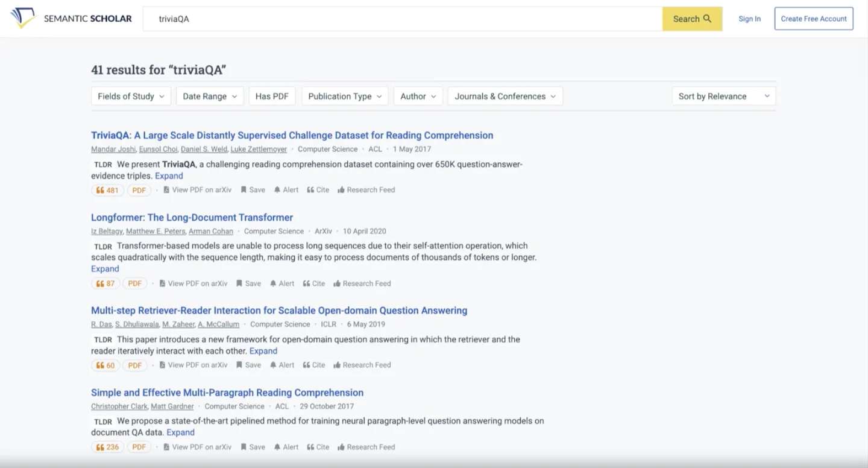This screenshot has width=868, height=468.
Task: Cite the Multi-step Retriever-Reader paper
Action: pyautogui.click(x=314, y=365)
